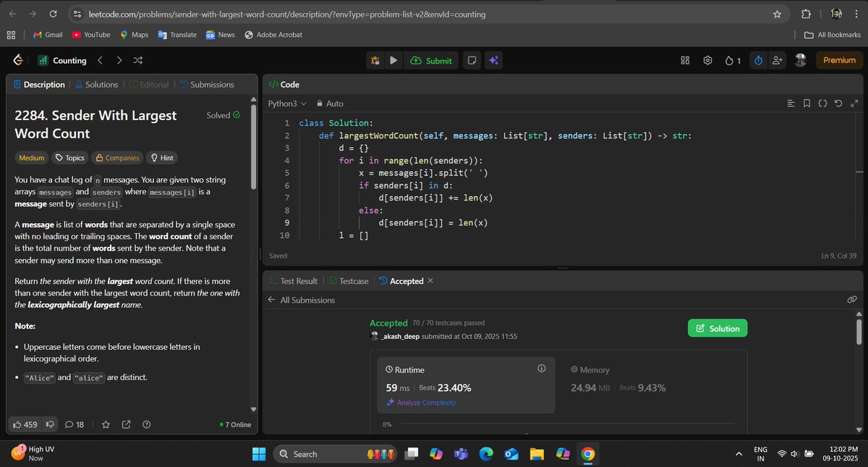Toggle the blue stopwatch timer
The width and height of the screenshot is (868, 467).
click(x=758, y=61)
